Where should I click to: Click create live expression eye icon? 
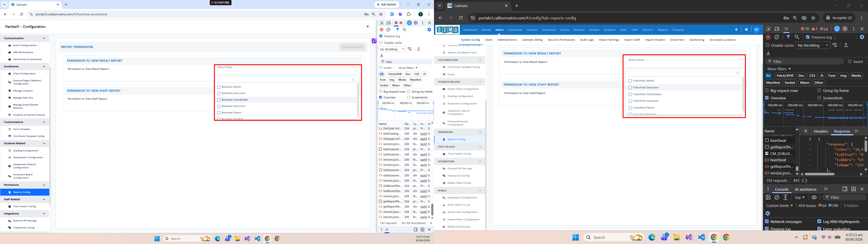[814, 197]
